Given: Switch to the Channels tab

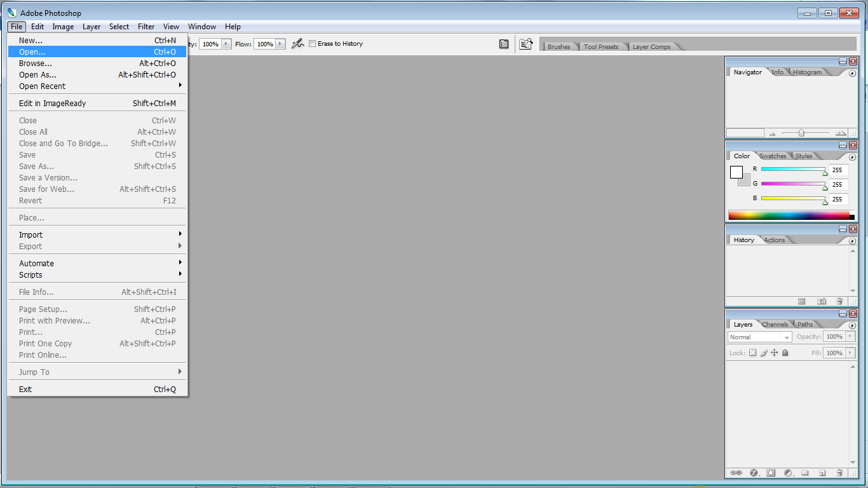Looking at the screenshot, I should pyautogui.click(x=775, y=325).
